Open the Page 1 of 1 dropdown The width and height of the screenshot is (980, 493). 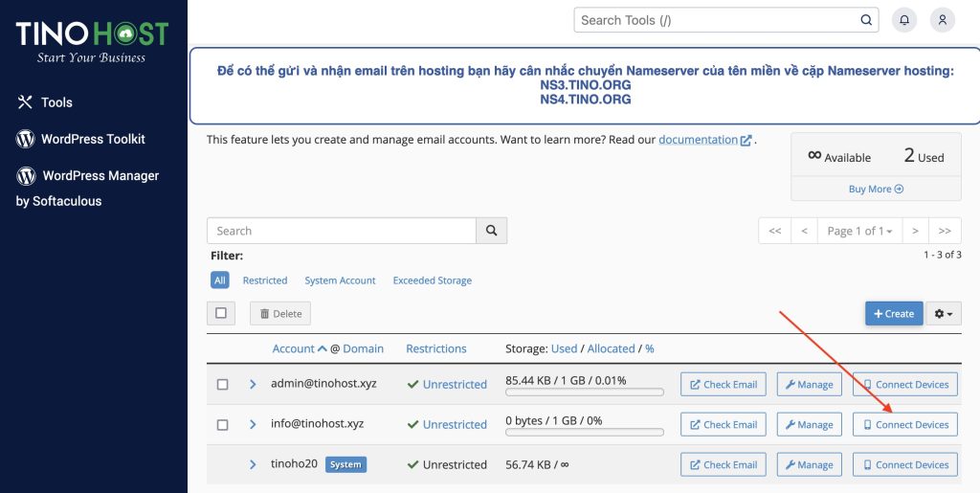859,231
